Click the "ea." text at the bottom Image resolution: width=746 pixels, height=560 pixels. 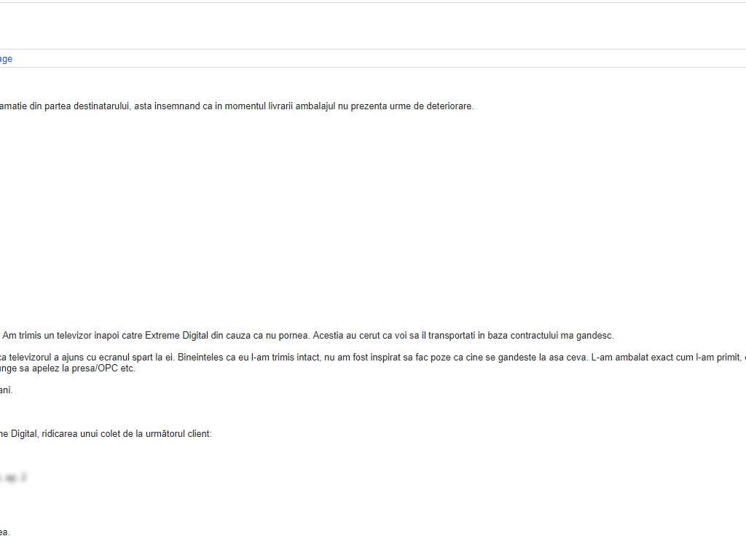pyautogui.click(x=5, y=532)
